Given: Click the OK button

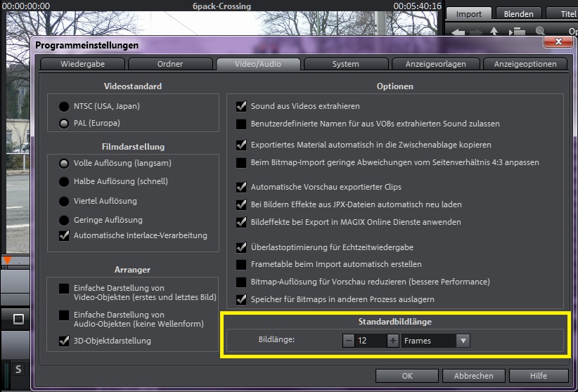Looking at the screenshot, I should point(407,376).
